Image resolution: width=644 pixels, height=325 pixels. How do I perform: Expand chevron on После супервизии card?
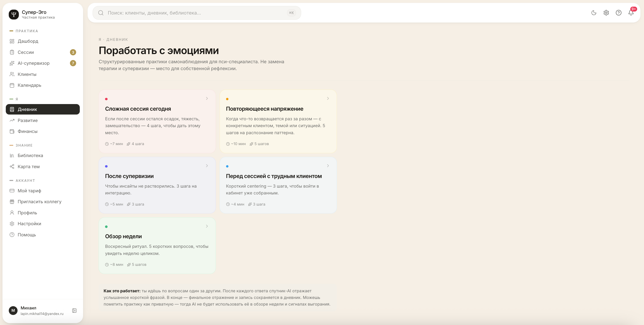pos(207,166)
